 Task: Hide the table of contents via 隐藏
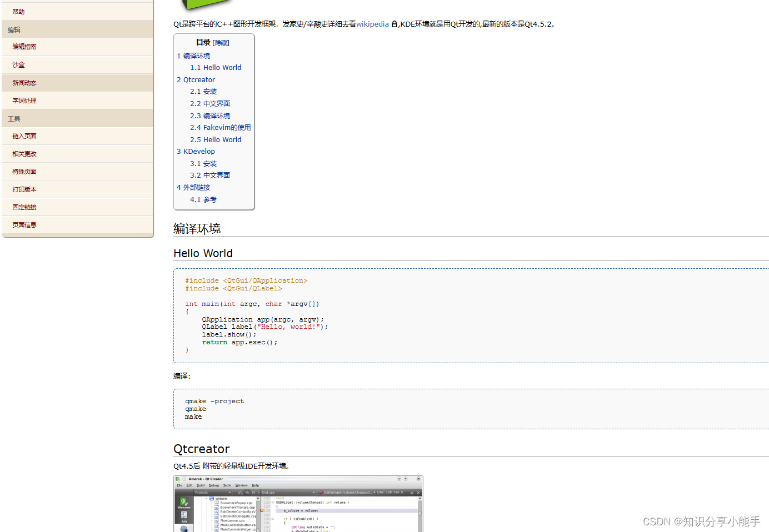pyautogui.click(x=221, y=43)
